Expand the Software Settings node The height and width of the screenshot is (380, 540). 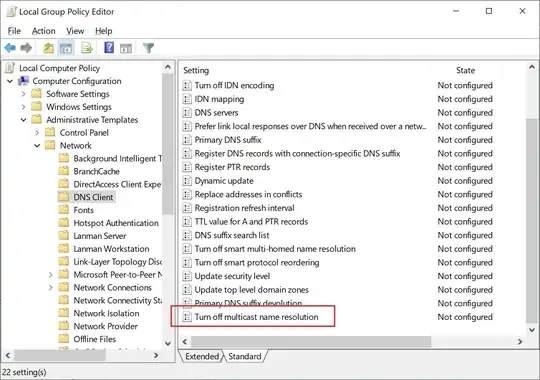pyautogui.click(x=23, y=94)
